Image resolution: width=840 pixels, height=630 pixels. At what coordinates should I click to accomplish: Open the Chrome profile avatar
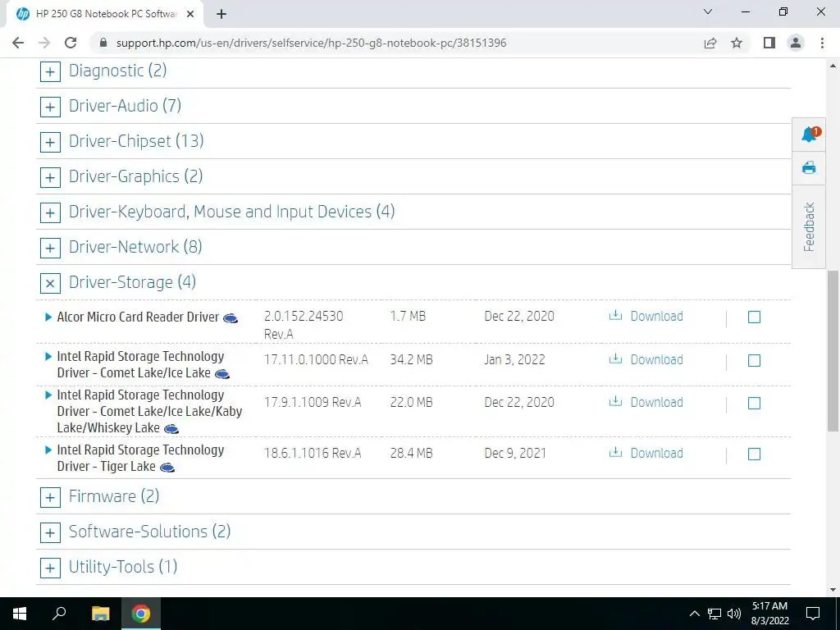coord(796,43)
